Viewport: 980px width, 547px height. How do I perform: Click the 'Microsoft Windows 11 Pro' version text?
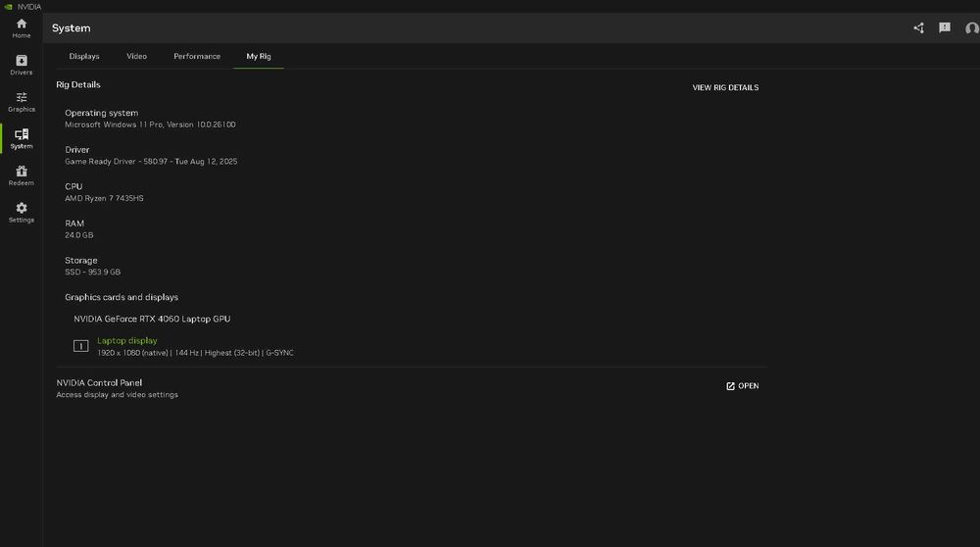(x=150, y=124)
